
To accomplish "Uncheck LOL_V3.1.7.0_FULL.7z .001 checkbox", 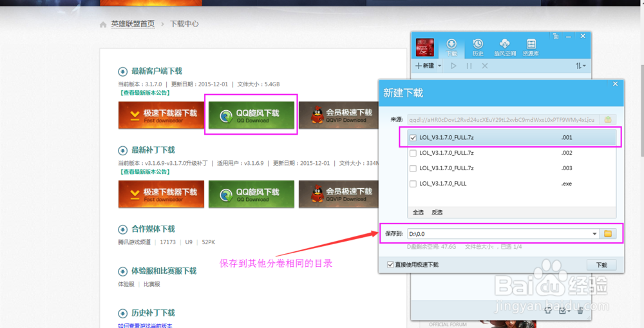I will pyautogui.click(x=413, y=138).
